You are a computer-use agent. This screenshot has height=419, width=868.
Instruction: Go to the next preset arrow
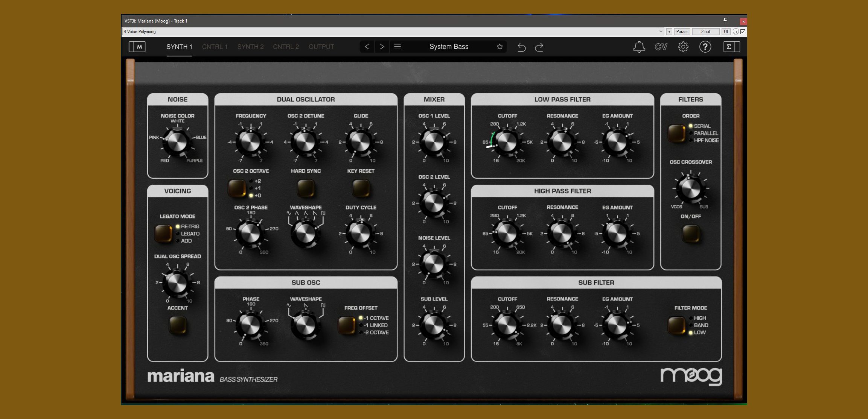click(382, 47)
